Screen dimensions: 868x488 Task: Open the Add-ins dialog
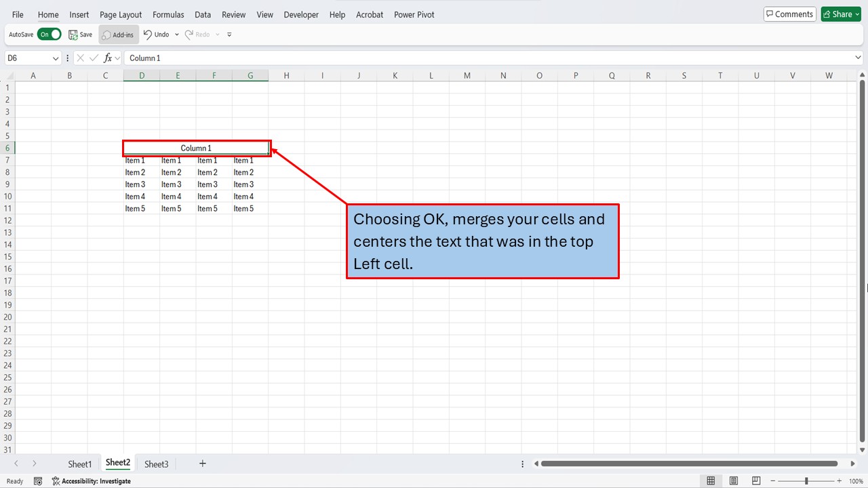119,34
